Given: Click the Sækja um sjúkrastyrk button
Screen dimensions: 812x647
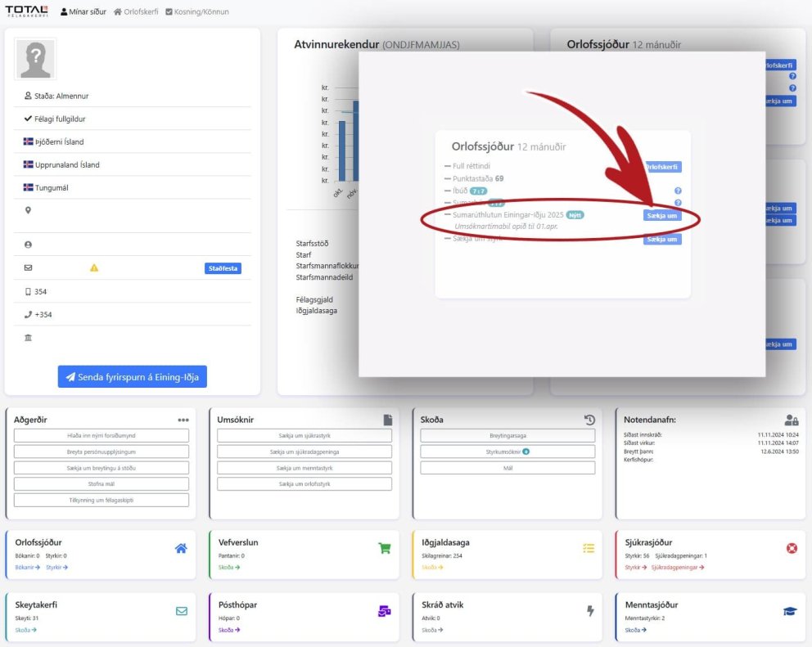Looking at the screenshot, I should (x=304, y=436).
